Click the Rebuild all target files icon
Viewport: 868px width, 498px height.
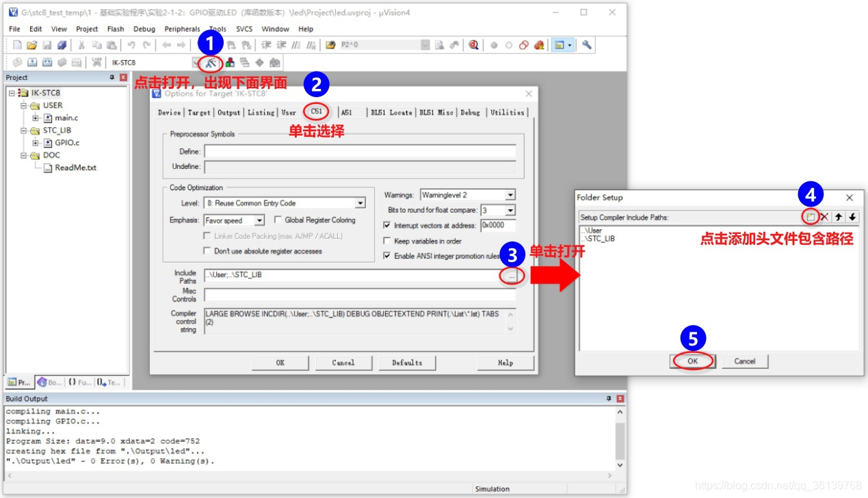(47, 62)
